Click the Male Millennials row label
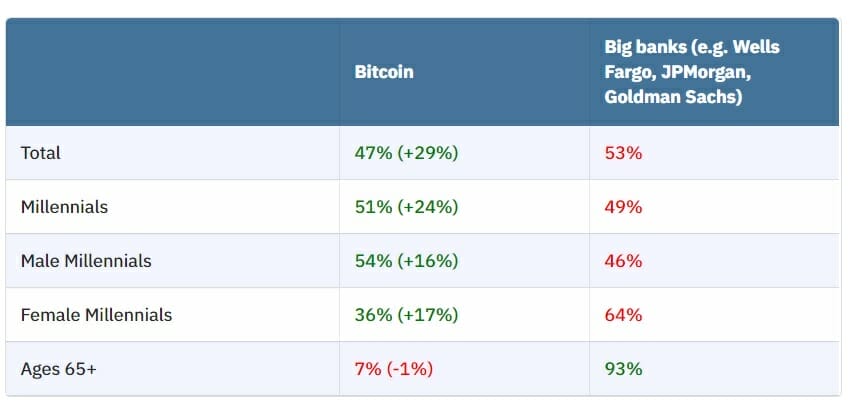This screenshot has width=856, height=409. click(x=86, y=261)
